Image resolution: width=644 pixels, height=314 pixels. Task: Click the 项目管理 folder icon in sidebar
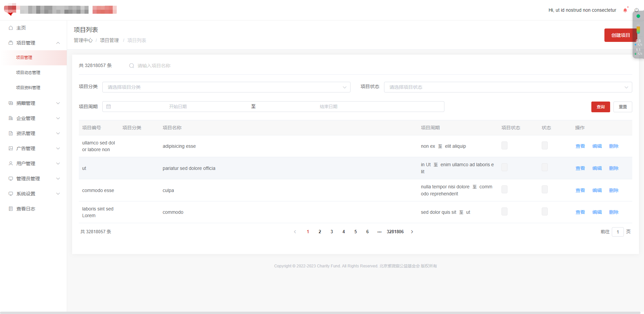click(x=11, y=43)
